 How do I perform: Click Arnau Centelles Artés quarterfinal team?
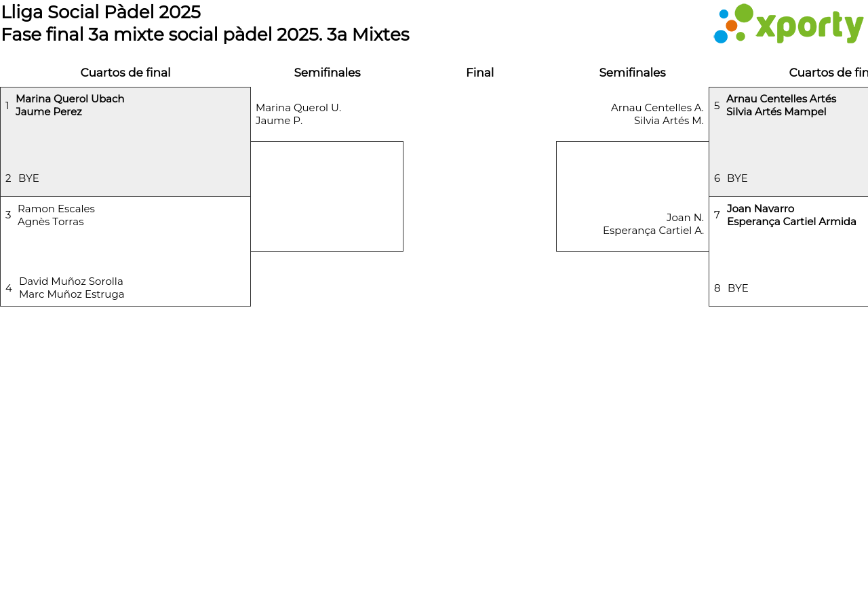tap(781, 105)
